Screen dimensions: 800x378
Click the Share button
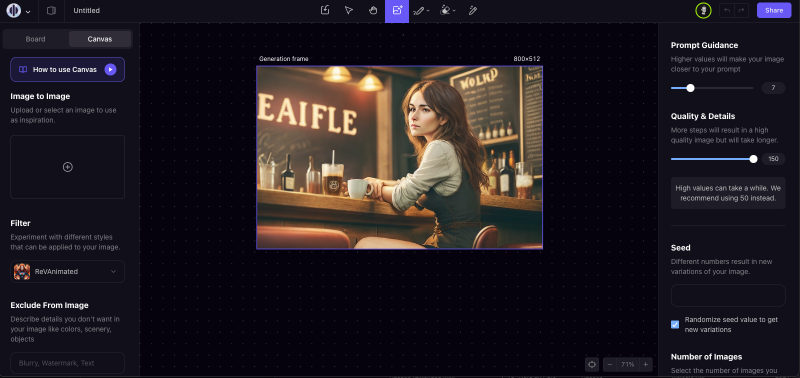coord(774,11)
